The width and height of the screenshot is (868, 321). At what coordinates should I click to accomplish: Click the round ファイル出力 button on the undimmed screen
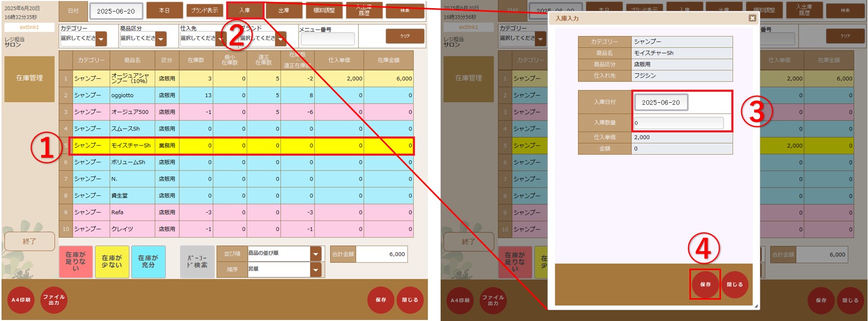(x=53, y=300)
